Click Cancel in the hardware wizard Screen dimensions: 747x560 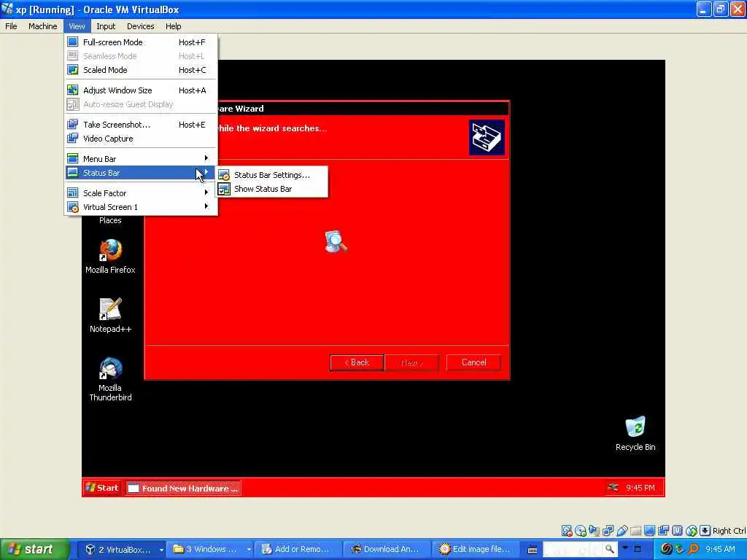(x=473, y=362)
